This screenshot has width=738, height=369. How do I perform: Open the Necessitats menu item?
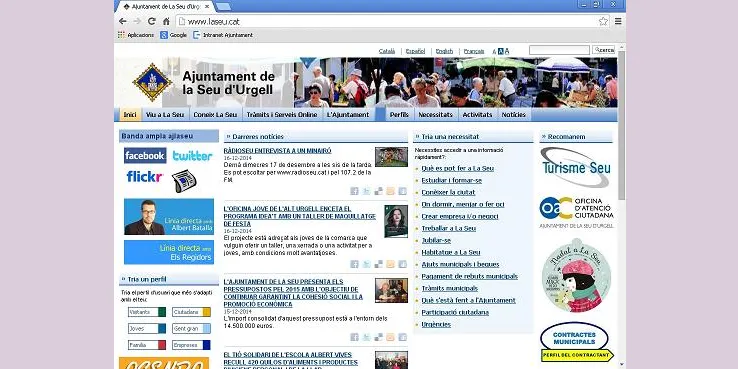point(435,115)
